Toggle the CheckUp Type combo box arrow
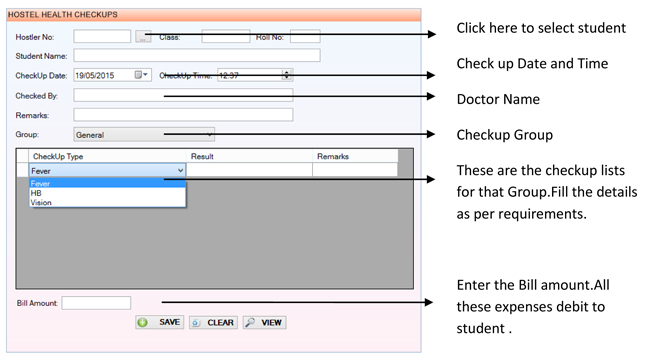This screenshot has height=360, width=659. pos(180,171)
